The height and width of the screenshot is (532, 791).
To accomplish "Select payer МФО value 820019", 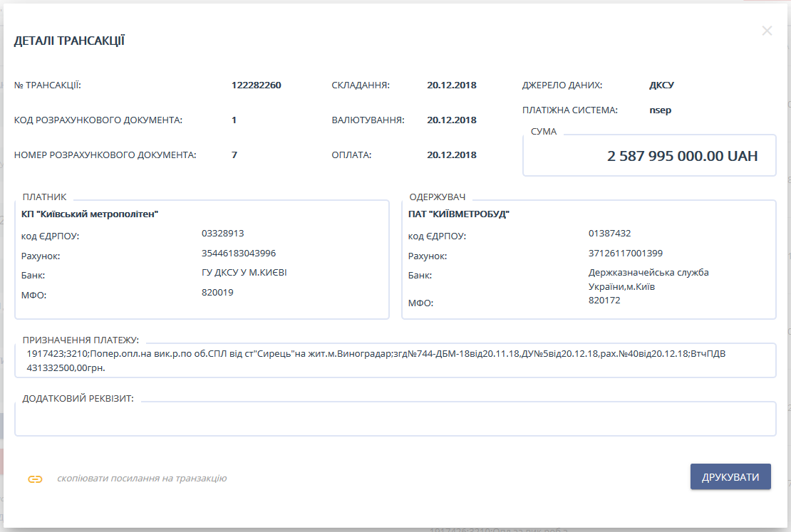I will pos(217,293).
